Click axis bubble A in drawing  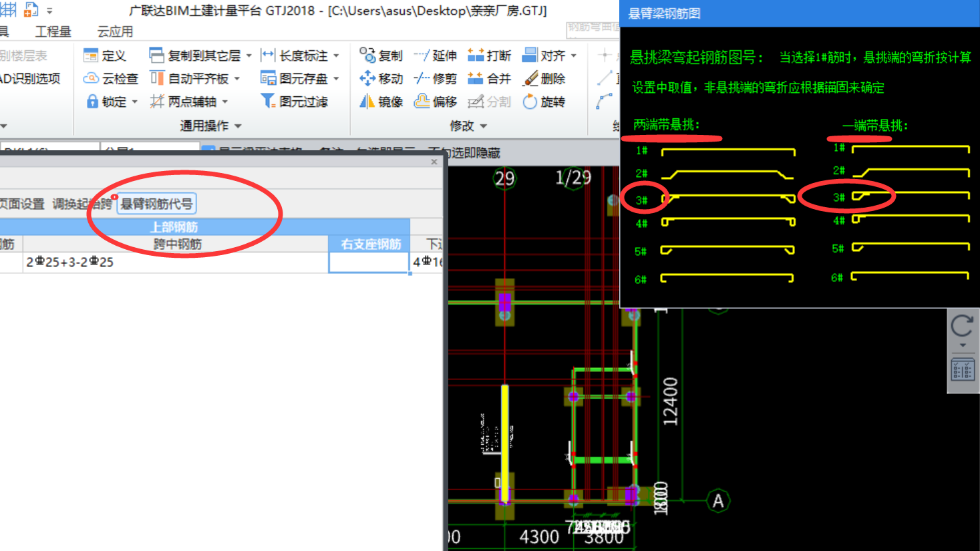[x=718, y=500]
